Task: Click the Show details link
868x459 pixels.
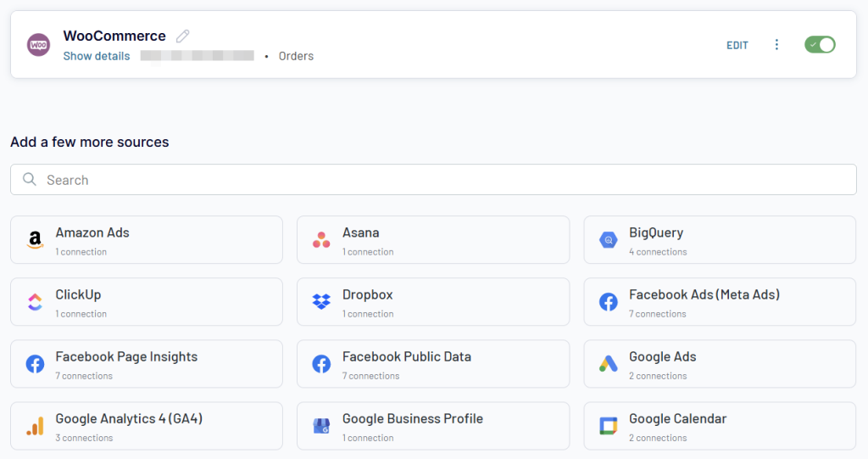Action: click(97, 56)
